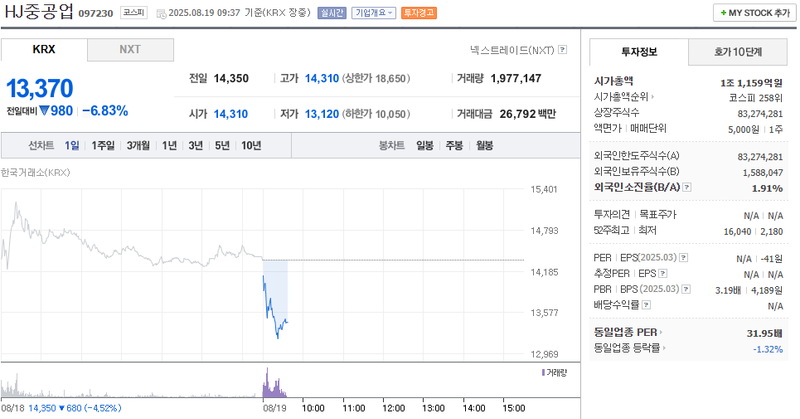Open help icon beside 배당수익률
This screenshot has height=419, width=800.
click(x=646, y=305)
